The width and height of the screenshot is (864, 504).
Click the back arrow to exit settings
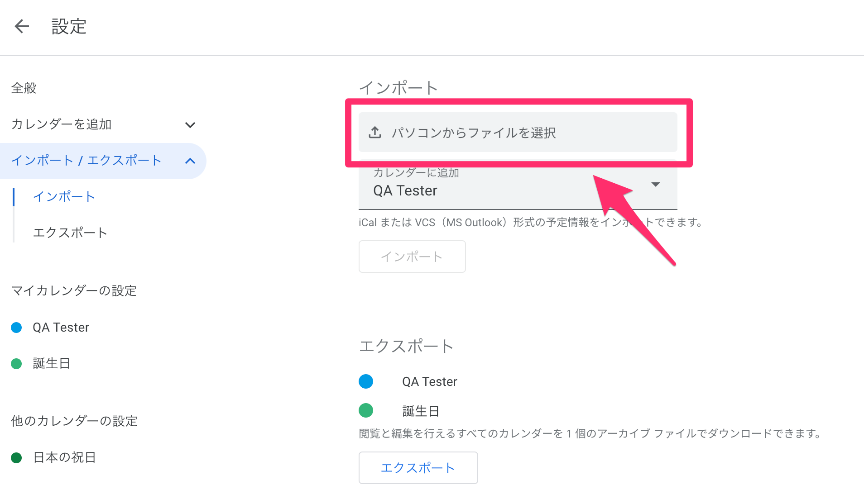click(21, 27)
